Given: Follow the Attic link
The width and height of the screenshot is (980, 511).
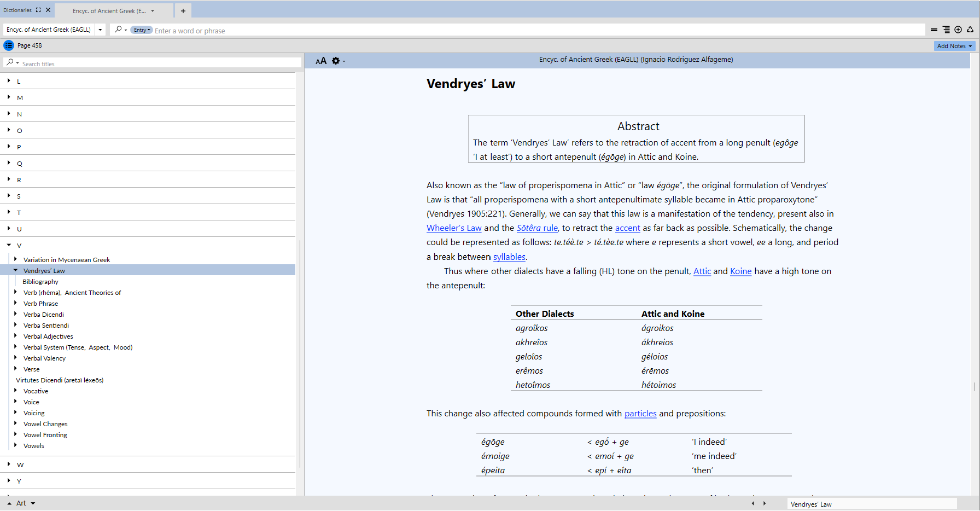Looking at the screenshot, I should (702, 271).
